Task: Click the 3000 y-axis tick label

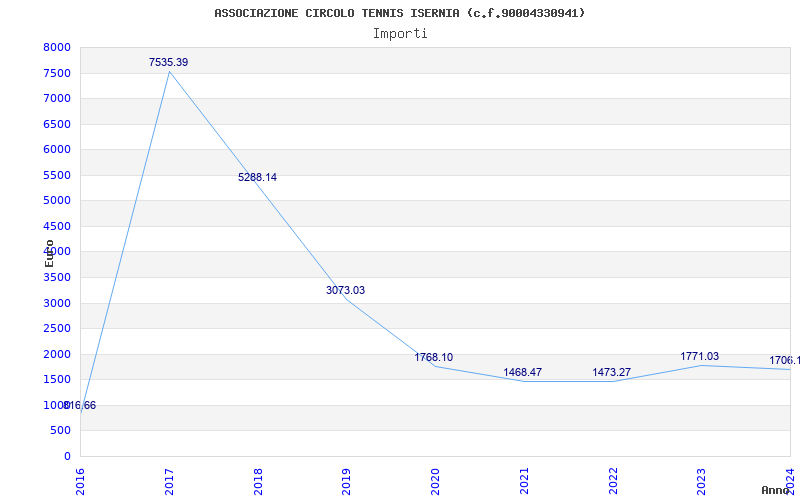Action: [57, 303]
